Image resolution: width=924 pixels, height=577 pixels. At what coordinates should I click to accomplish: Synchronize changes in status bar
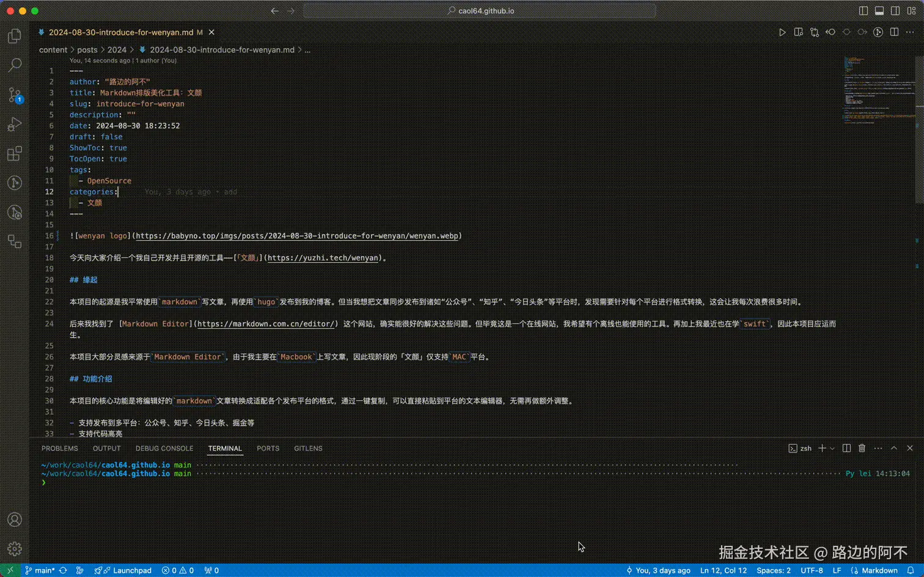tap(63, 570)
